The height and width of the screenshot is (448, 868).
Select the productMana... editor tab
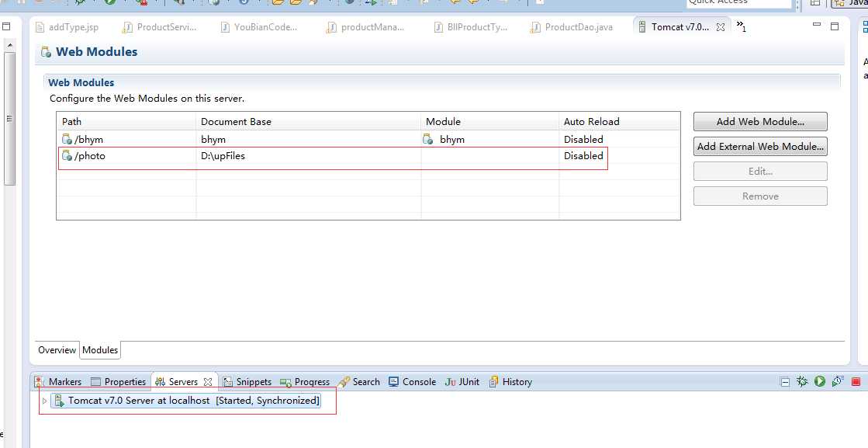coord(365,26)
